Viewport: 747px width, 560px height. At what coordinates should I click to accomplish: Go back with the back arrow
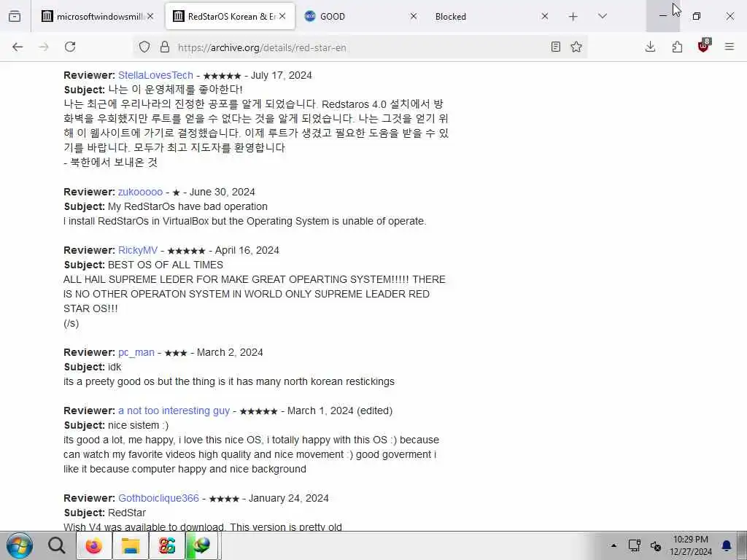pos(18,47)
